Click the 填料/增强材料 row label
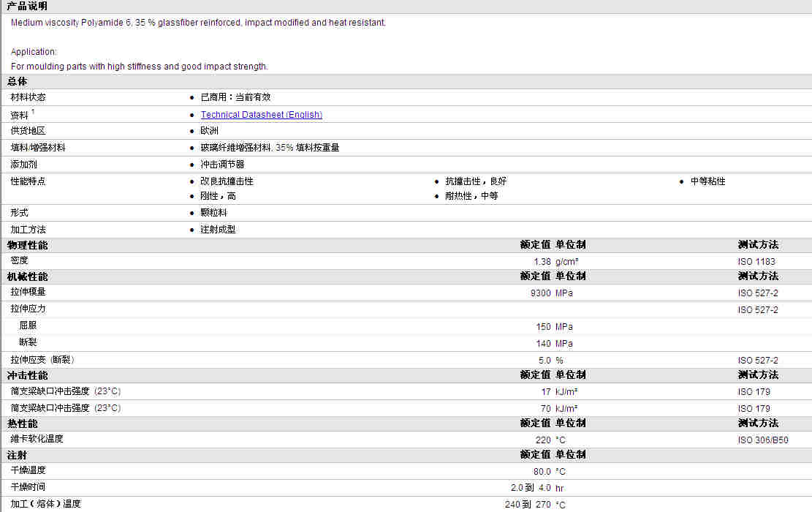 pos(38,148)
